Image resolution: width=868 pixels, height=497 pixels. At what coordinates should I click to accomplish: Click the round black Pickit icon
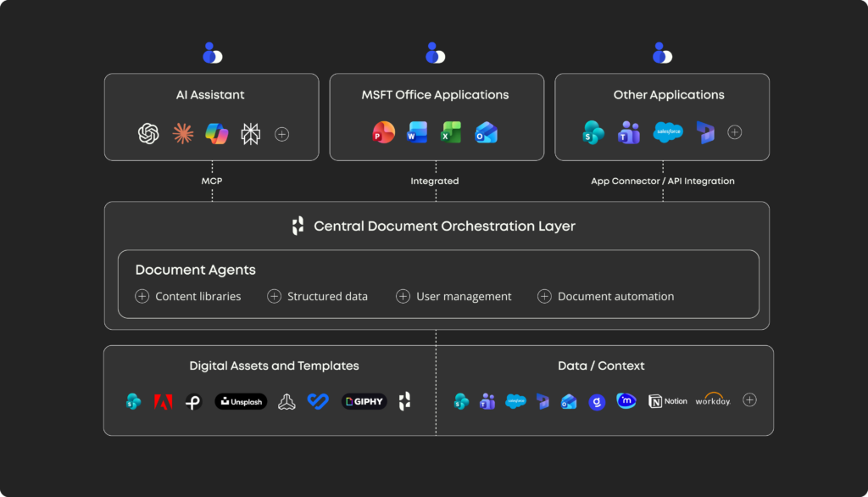pyautogui.click(x=193, y=401)
